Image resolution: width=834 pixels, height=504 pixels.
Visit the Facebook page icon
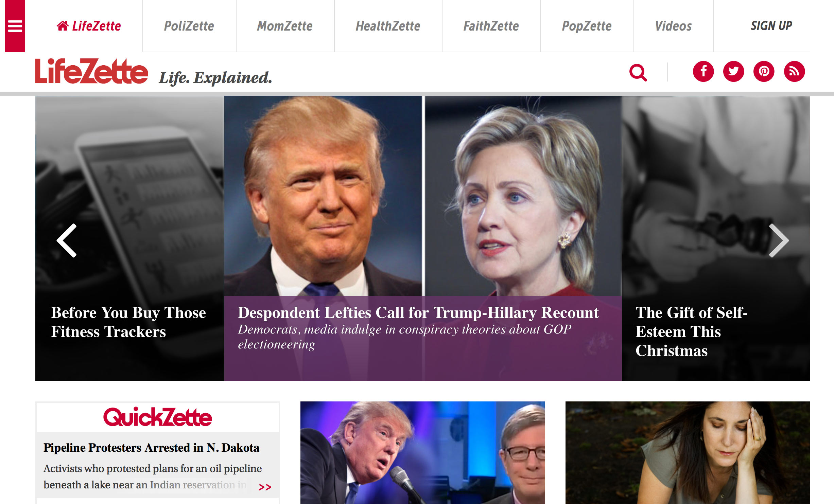[x=703, y=72]
